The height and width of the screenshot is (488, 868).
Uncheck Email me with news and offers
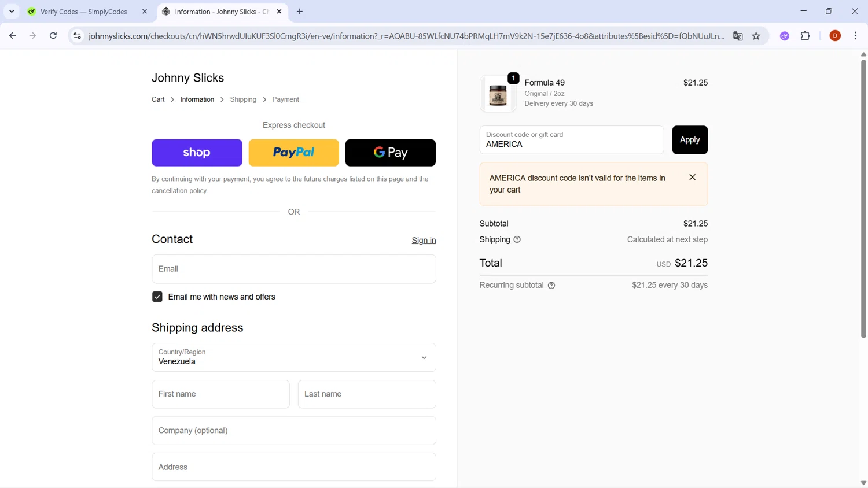pos(157,297)
